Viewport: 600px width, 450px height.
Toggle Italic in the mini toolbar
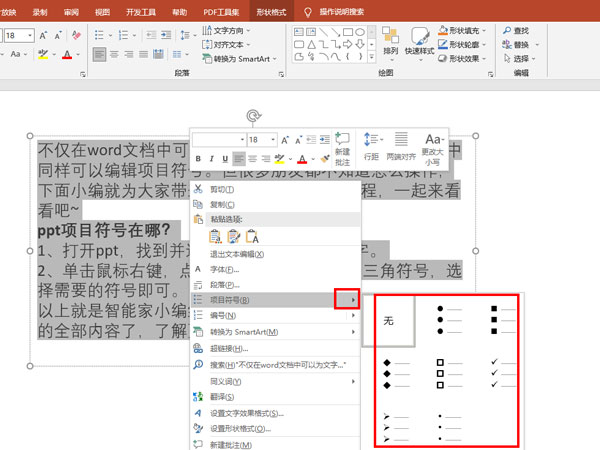click(x=211, y=159)
